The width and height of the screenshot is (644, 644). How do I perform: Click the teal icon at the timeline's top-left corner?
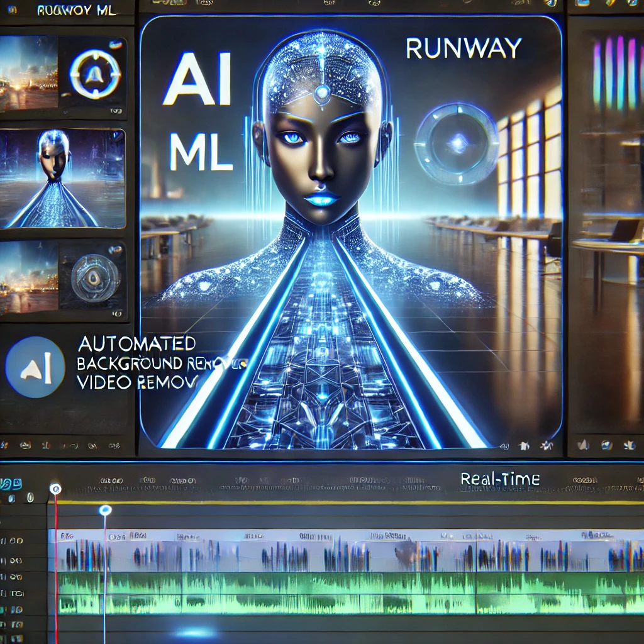click(x=11, y=484)
